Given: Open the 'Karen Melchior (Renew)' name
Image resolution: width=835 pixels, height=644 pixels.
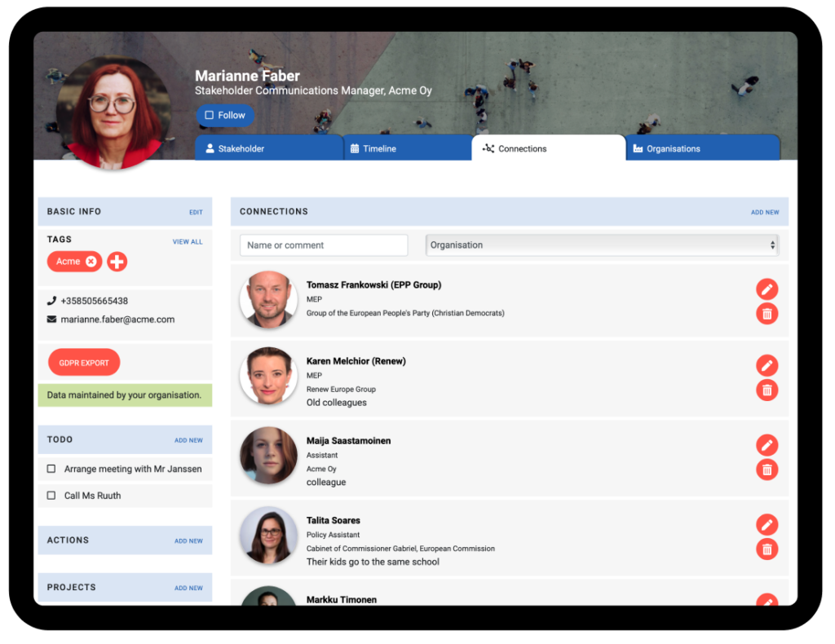Looking at the screenshot, I should 356,361.
